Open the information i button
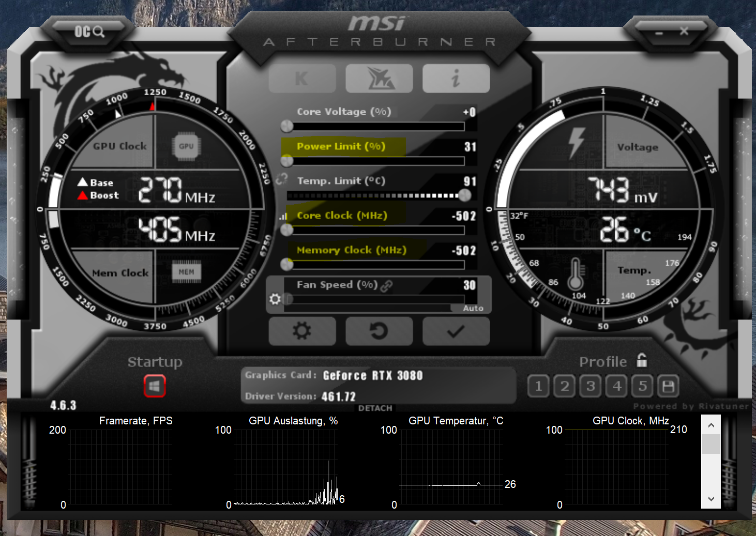Image resolution: width=756 pixels, height=536 pixels. [456, 79]
